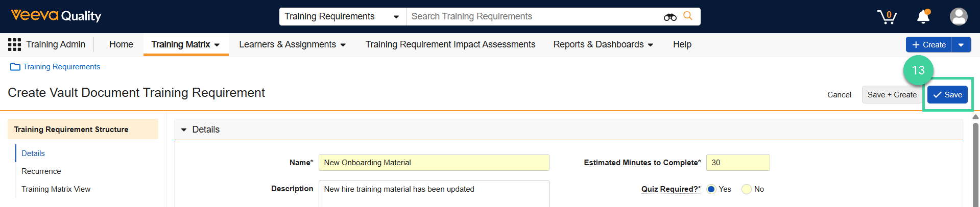Click the Save button
This screenshot has width=980, height=207.
coord(947,95)
